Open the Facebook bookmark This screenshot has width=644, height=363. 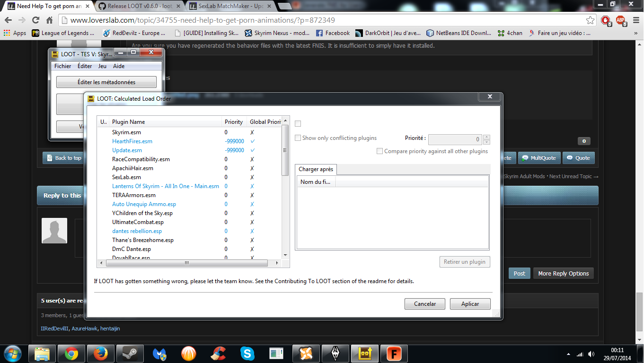click(x=333, y=33)
